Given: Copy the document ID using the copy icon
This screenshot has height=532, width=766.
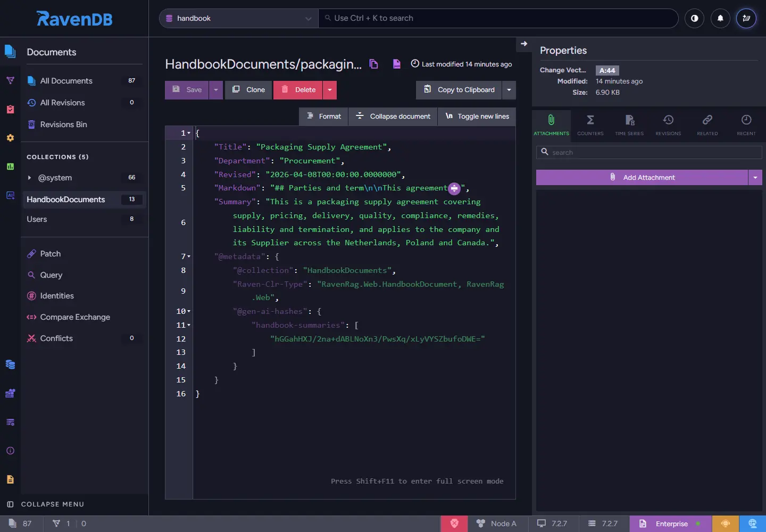Looking at the screenshot, I should click(374, 64).
